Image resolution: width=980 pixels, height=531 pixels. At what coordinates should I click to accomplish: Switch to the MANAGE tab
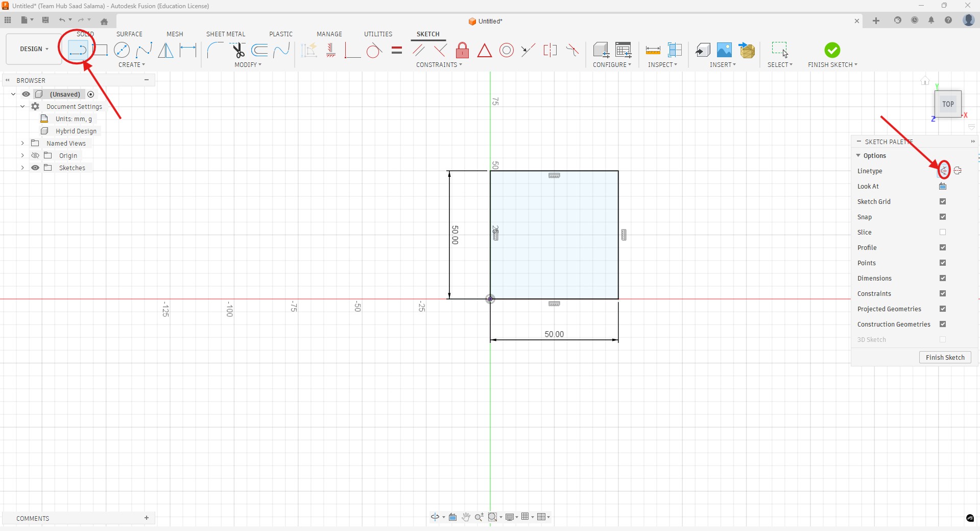[x=329, y=34]
